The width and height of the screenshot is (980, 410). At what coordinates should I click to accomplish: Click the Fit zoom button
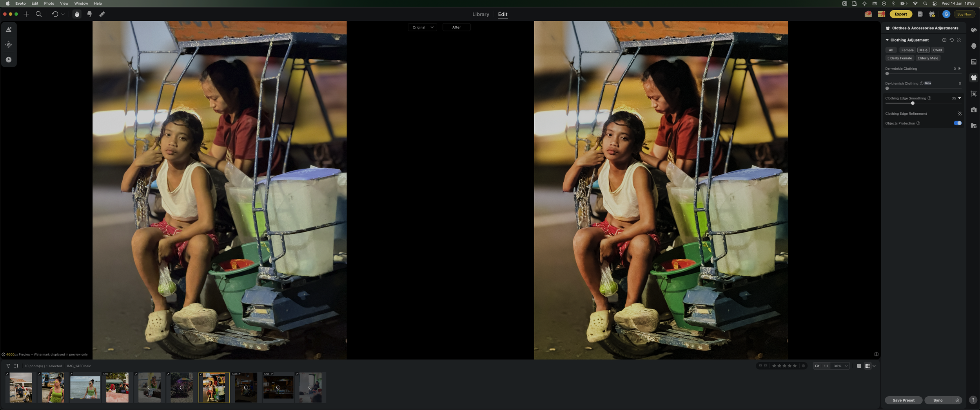tap(817, 366)
